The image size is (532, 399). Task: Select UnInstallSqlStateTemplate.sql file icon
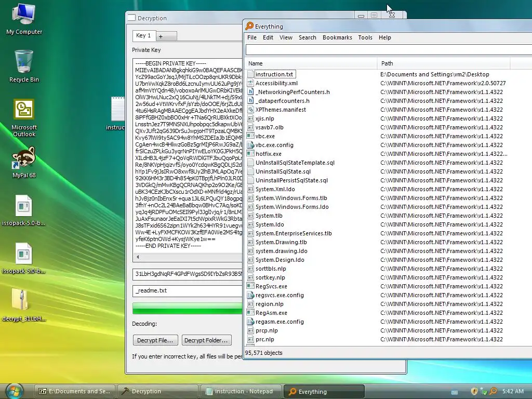250,163
